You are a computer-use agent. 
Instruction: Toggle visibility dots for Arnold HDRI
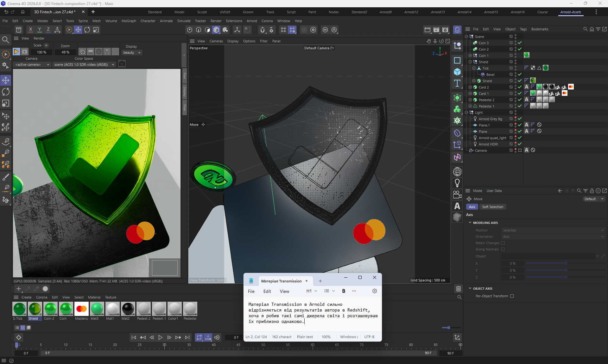click(x=516, y=144)
